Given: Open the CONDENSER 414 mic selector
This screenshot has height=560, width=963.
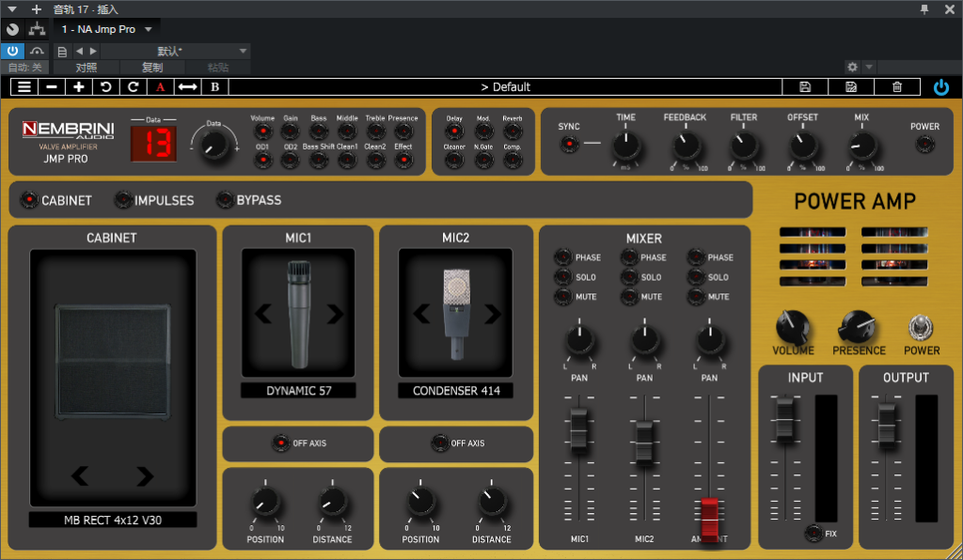Looking at the screenshot, I should tap(456, 391).
